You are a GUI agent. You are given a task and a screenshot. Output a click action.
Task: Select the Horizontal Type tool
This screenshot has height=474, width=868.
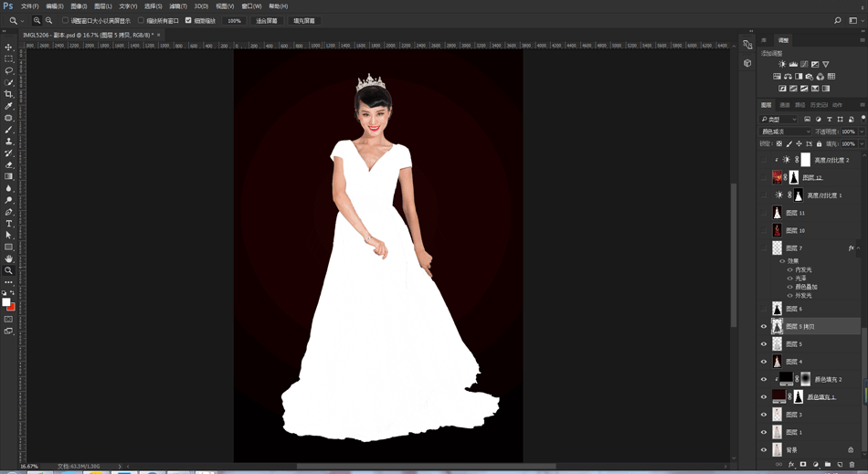point(9,224)
